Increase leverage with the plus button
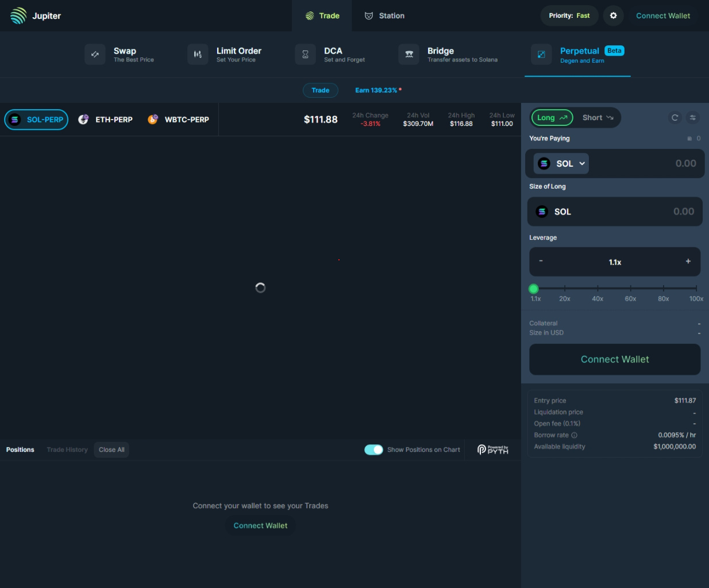Viewport: 709px width, 588px height. click(688, 261)
